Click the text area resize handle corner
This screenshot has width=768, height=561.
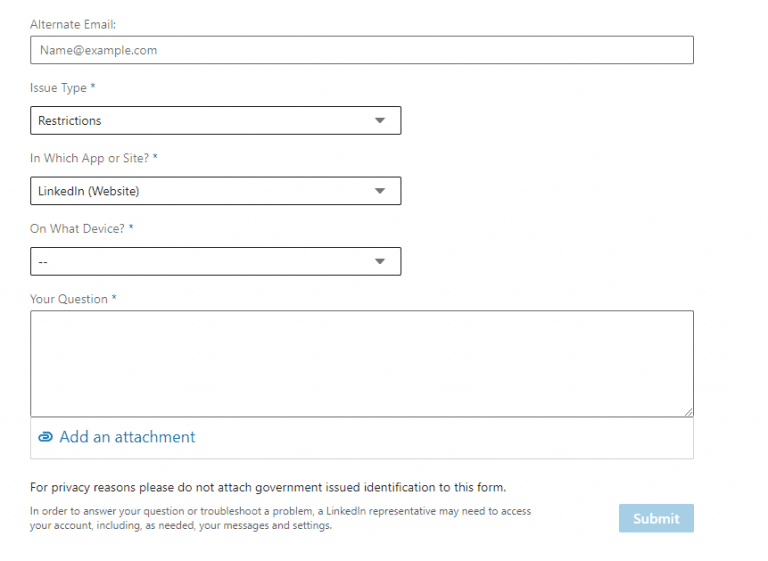tap(688, 411)
